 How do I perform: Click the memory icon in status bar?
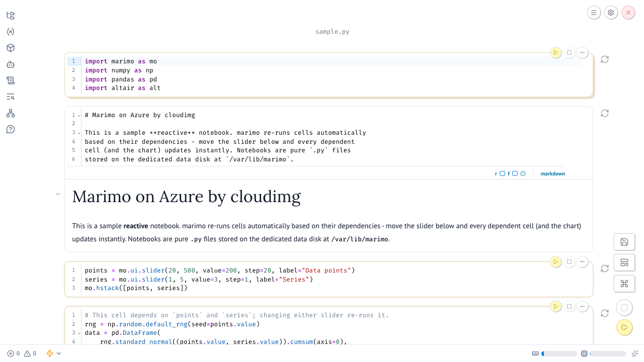tap(535, 353)
